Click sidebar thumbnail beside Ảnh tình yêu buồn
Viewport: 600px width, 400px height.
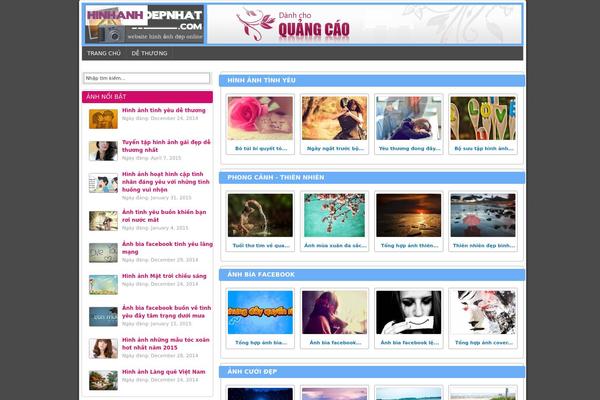click(103, 221)
